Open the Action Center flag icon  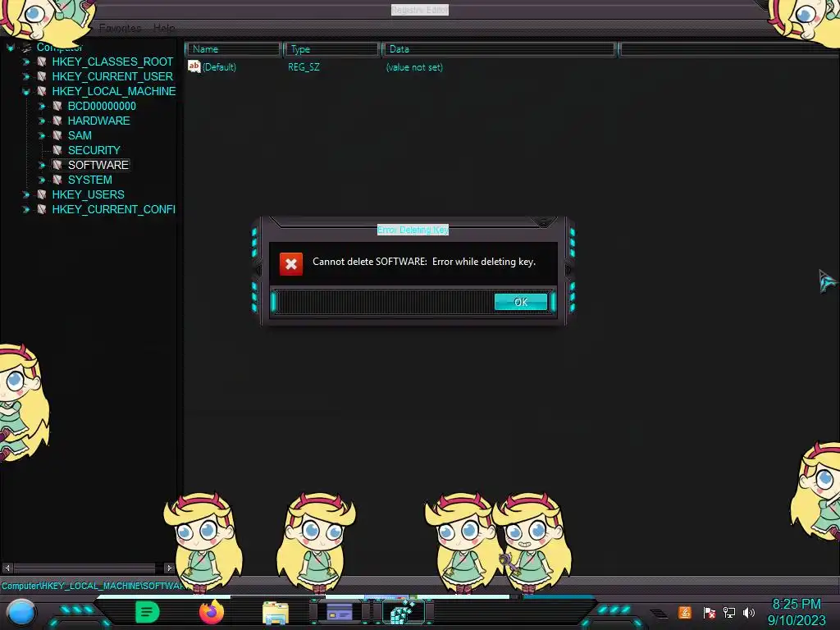(x=710, y=613)
